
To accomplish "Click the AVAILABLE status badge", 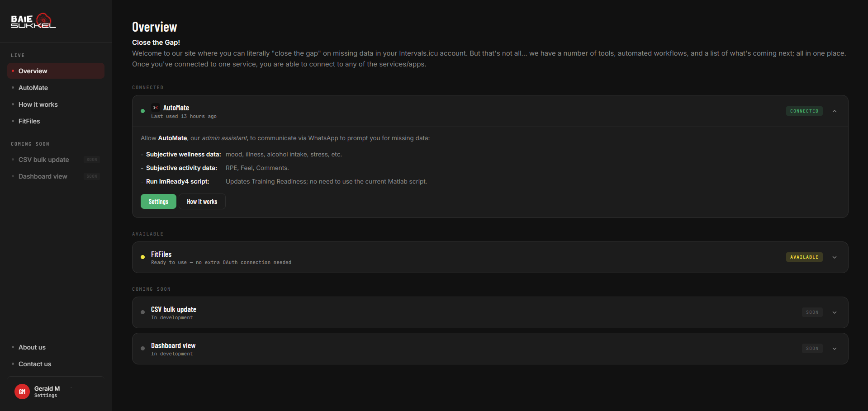I will pos(804,257).
